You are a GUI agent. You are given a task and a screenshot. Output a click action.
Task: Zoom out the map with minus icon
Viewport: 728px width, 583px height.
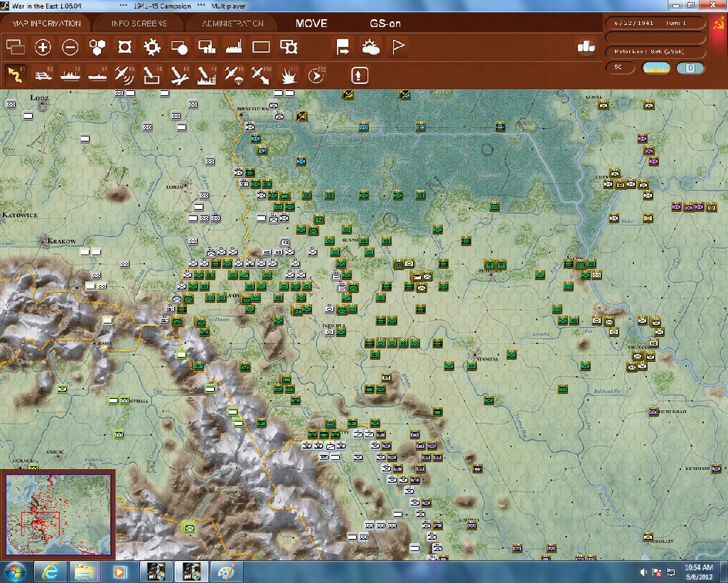[x=70, y=47]
